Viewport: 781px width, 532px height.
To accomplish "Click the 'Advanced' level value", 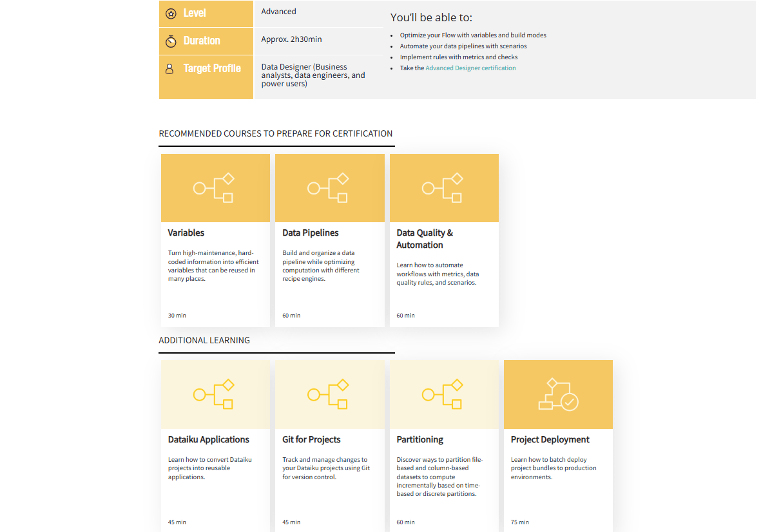I will pos(279,12).
